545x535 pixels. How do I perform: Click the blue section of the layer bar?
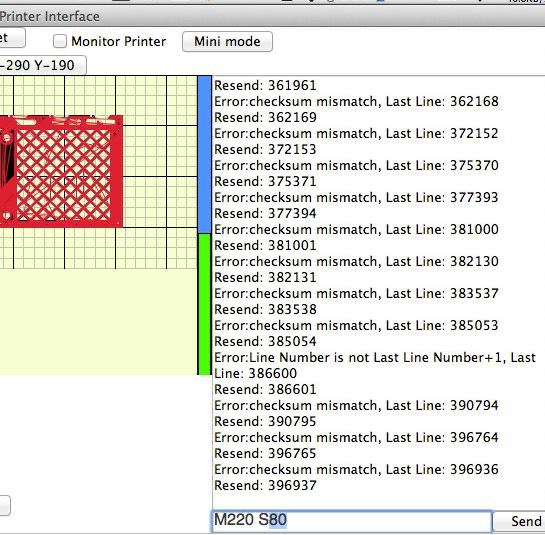(204, 155)
